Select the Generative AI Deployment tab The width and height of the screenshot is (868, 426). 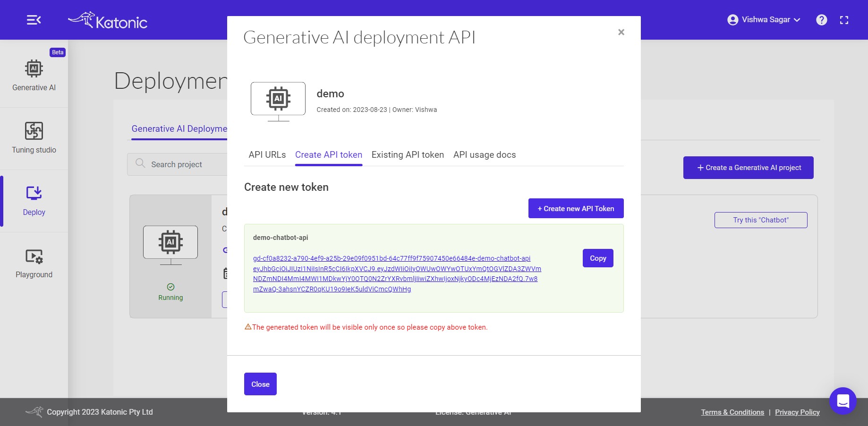pyautogui.click(x=179, y=129)
